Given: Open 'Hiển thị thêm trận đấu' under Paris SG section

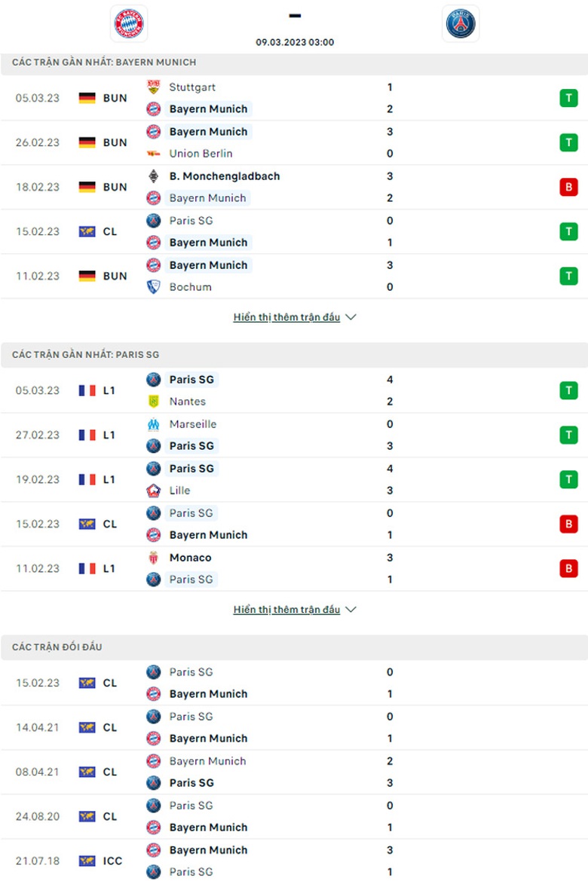Looking at the screenshot, I should 287,610.
